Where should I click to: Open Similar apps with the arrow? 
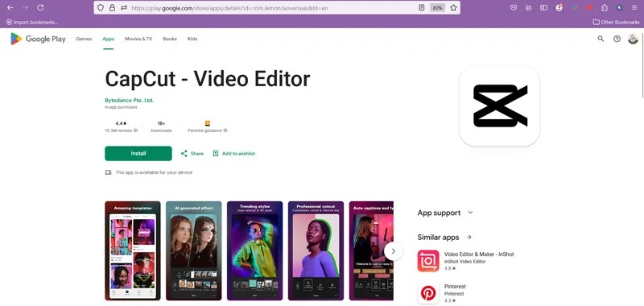(x=469, y=238)
